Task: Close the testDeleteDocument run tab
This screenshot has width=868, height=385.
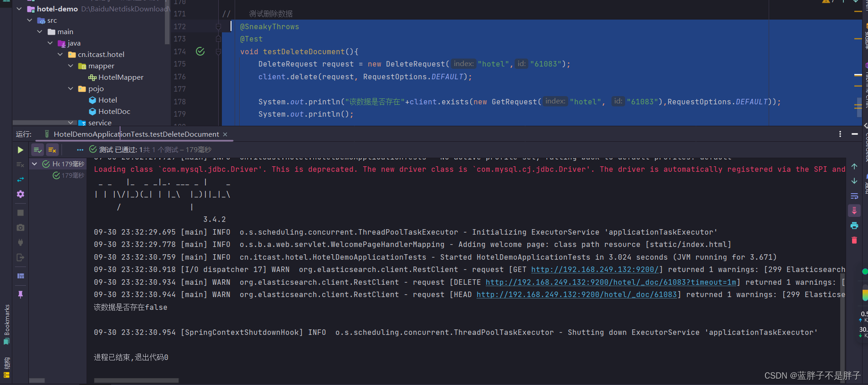Action: [225, 134]
